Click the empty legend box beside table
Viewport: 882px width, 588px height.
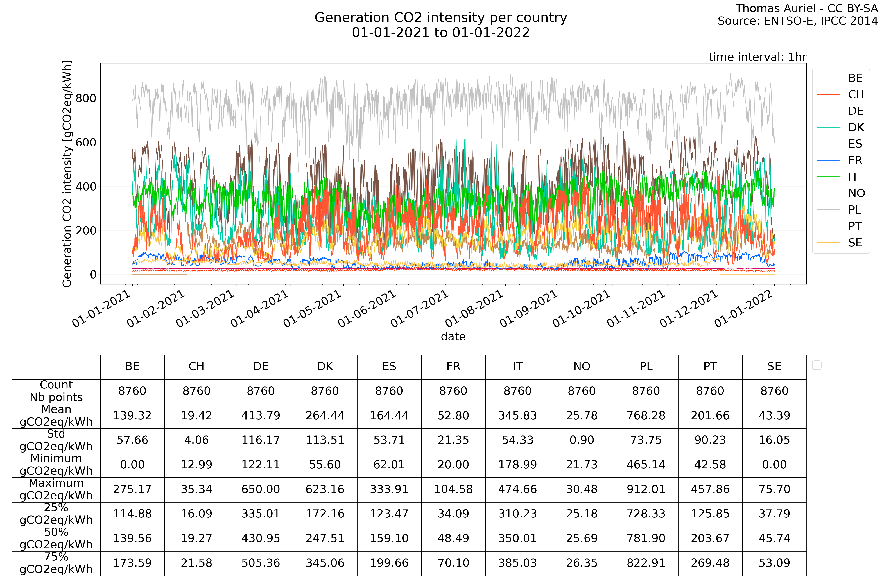click(816, 365)
